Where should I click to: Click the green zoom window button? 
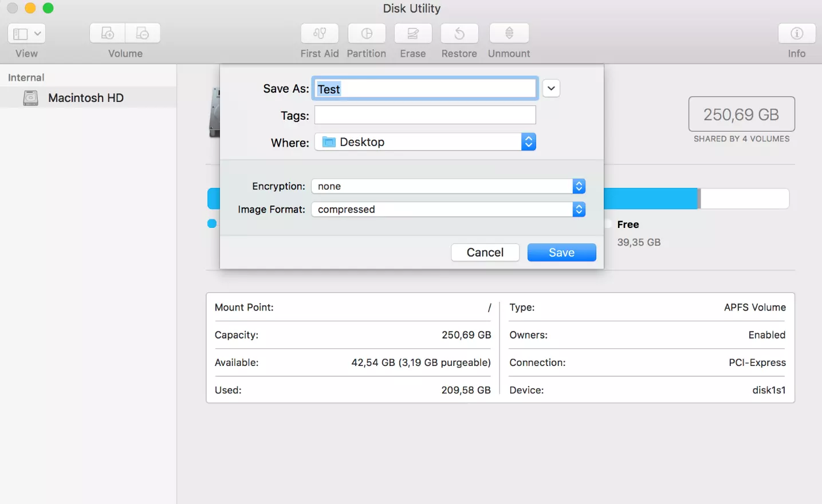48,8
